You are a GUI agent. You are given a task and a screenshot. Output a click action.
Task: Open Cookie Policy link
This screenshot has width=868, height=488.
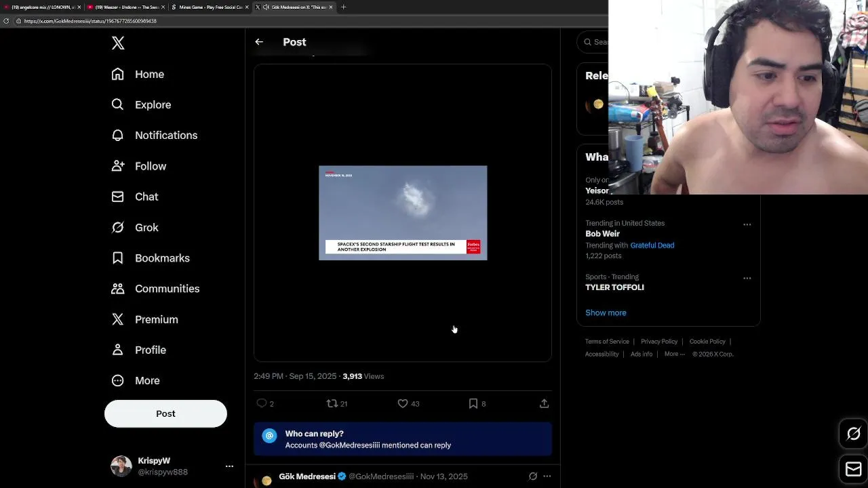click(707, 342)
